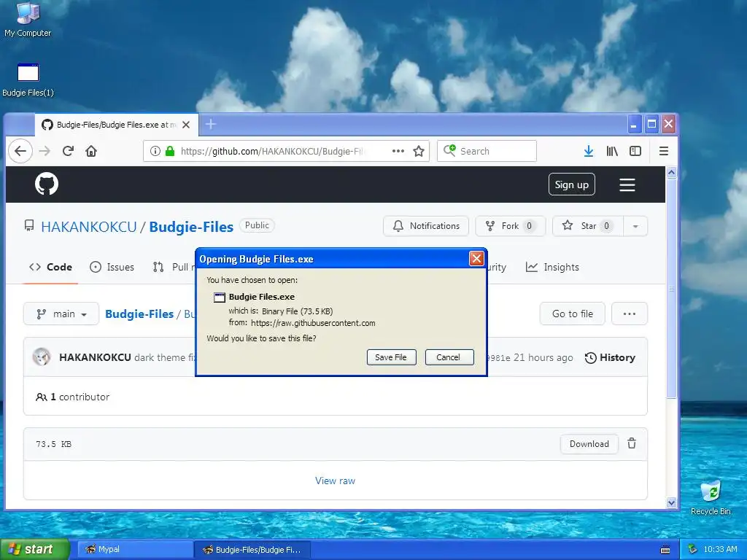Open GitHub header hamburger menu
Viewport: 747px width, 560px height.
click(x=627, y=184)
